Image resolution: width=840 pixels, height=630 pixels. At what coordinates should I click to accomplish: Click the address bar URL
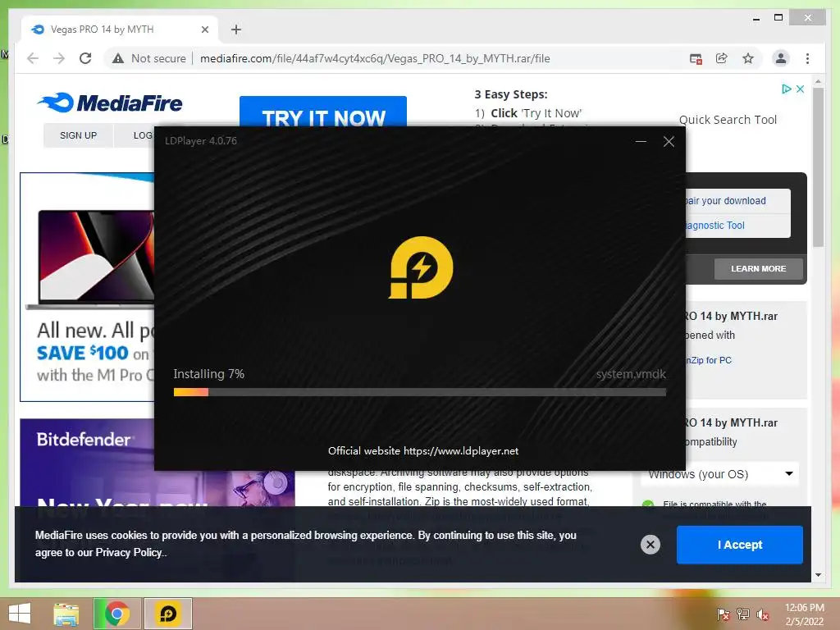[375, 58]
